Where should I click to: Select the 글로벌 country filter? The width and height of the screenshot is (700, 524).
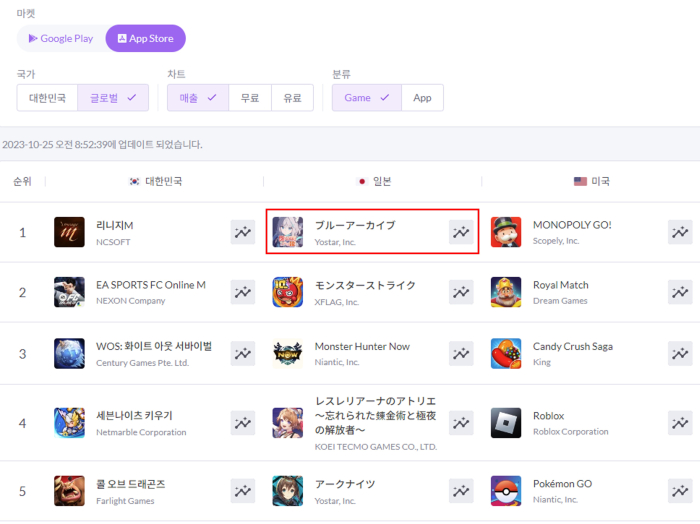point(113,98)
